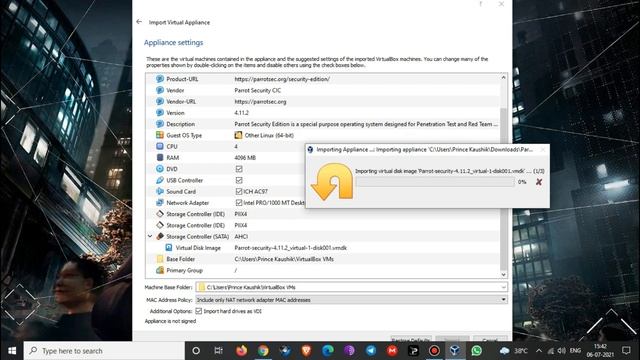Open Google Chrome from the taskbar
Viewport: 640px width, 360px height.
point(263,351)
